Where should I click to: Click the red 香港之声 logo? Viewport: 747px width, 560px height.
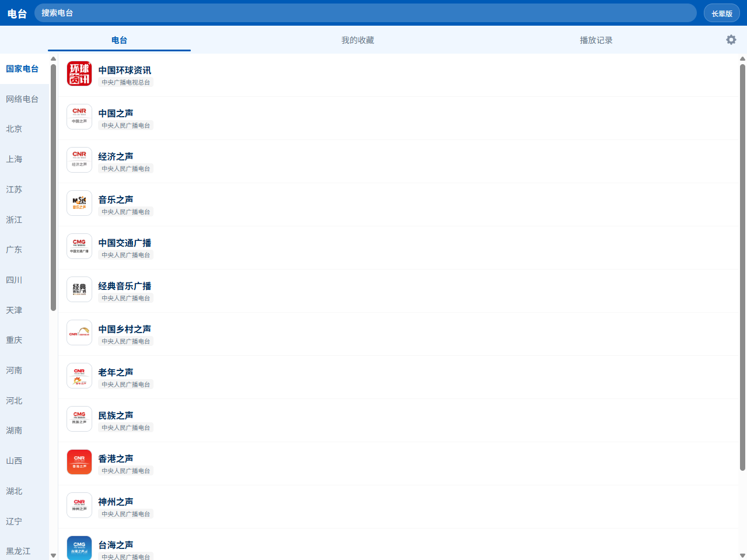click(79, 462)
